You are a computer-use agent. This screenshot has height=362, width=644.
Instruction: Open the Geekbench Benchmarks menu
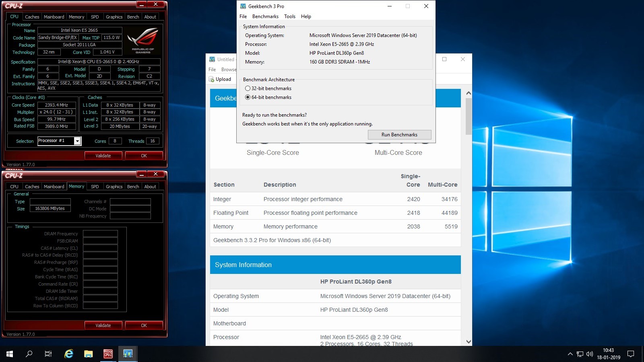pos(265,16)
